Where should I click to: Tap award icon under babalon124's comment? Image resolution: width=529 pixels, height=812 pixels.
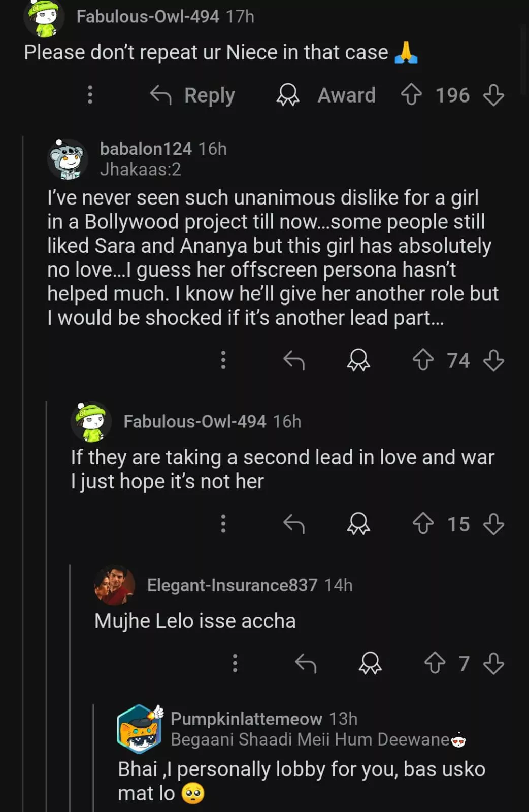coord(358,360)
